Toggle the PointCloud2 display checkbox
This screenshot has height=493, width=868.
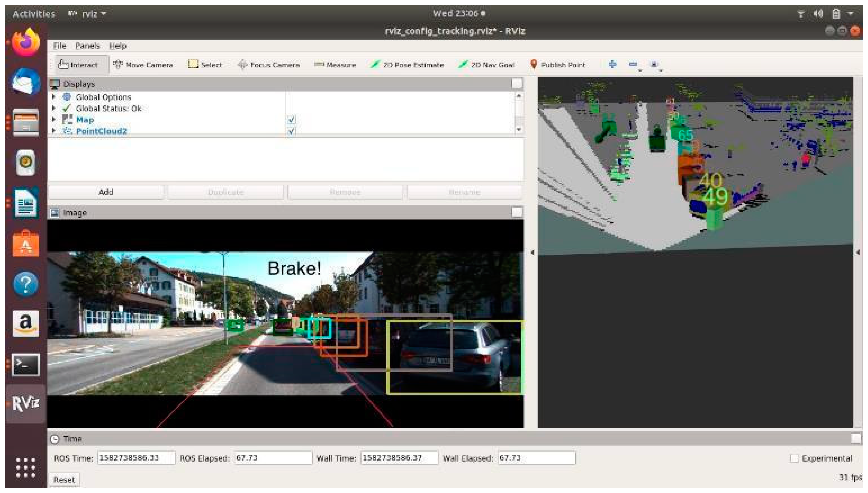(x=291, y=131)
